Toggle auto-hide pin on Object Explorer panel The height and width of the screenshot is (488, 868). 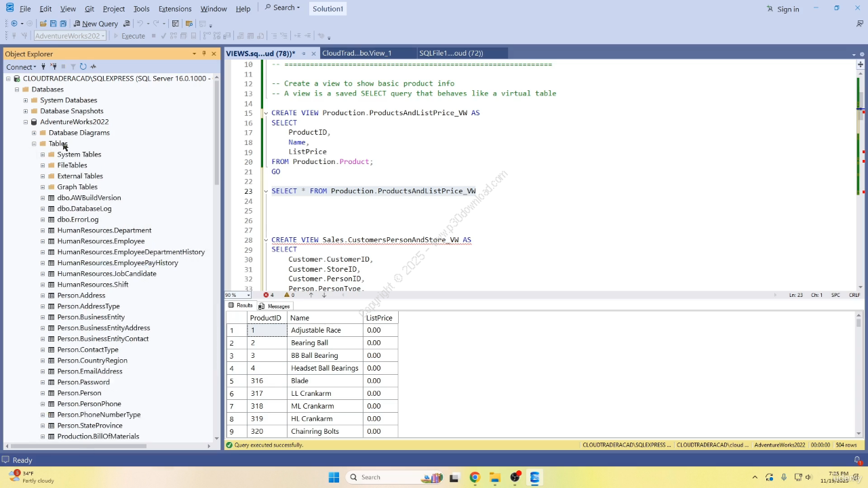click(203, 54)
